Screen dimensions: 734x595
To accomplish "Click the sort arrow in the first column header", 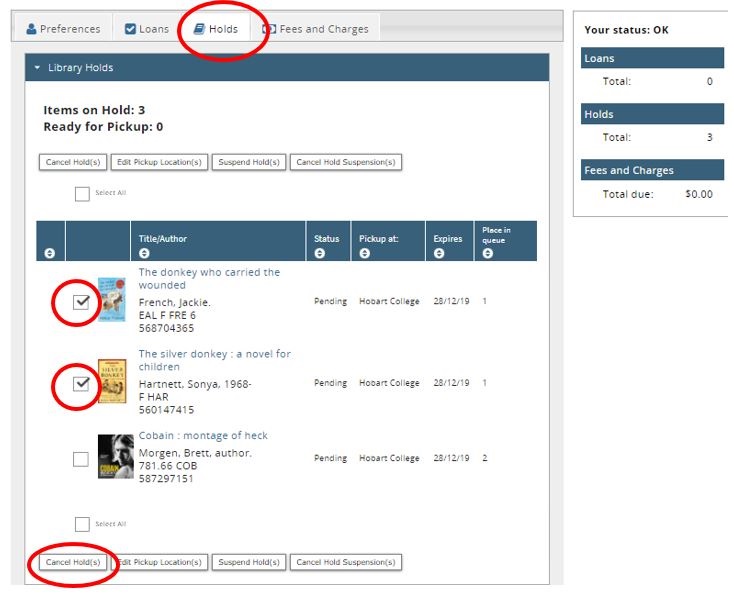I will click(50, 254).
